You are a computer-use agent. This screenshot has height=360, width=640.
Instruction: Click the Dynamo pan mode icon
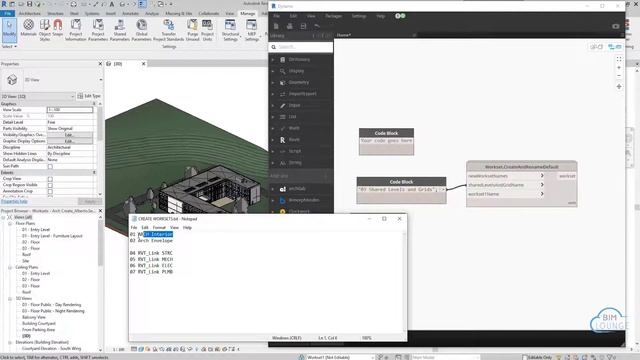tap(619, 87)
